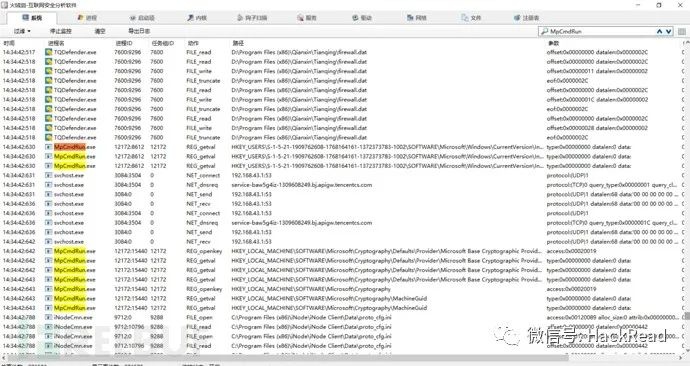Select the 内核 (Kernel) tab icon
The height and width of the screenshot is (366, 690).
190,18
